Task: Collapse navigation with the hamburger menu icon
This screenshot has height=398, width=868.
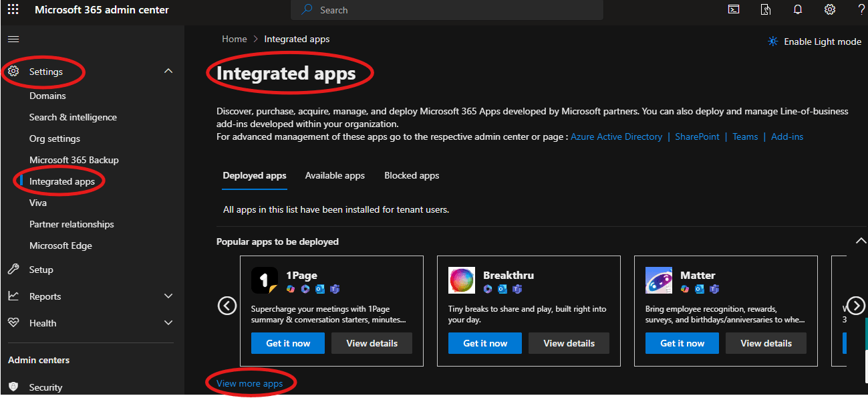Action: pyautogui.click(x=13, y=39)
